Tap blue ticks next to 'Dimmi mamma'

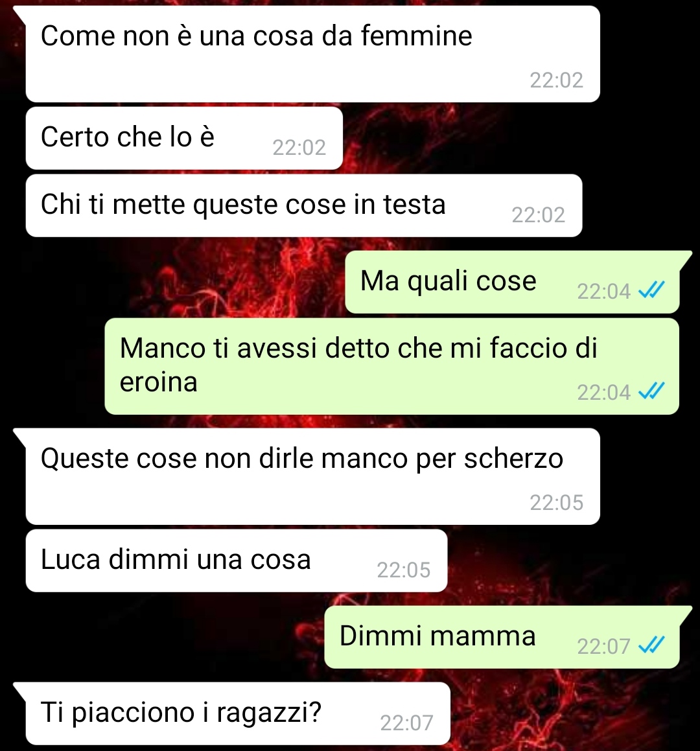pyautogui.click(x=652, y=645)
